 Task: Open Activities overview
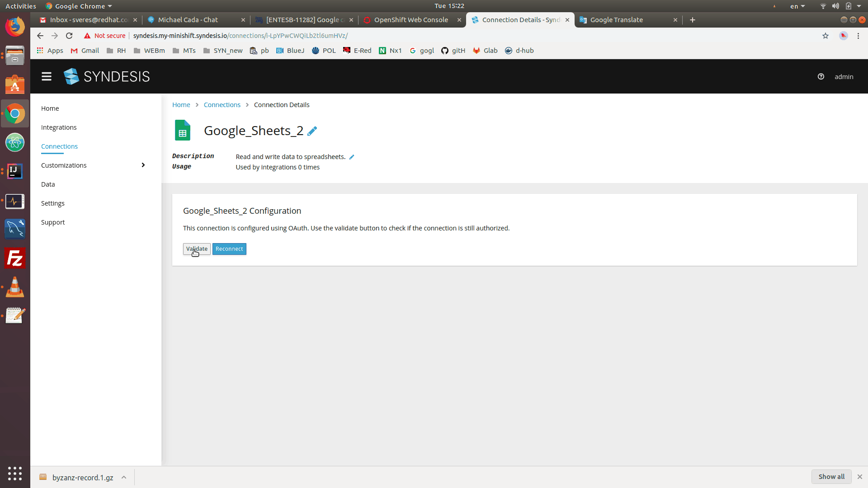click(21, 6)
